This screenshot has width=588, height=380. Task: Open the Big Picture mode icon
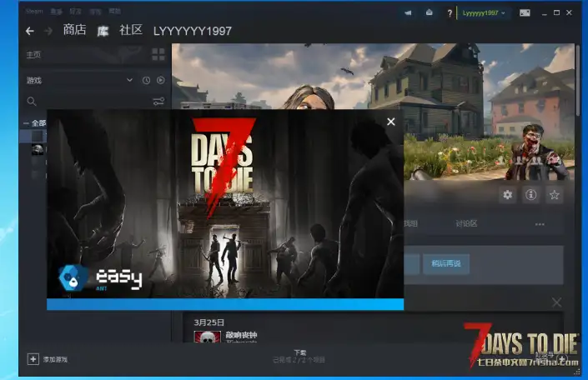pos(525,13)
